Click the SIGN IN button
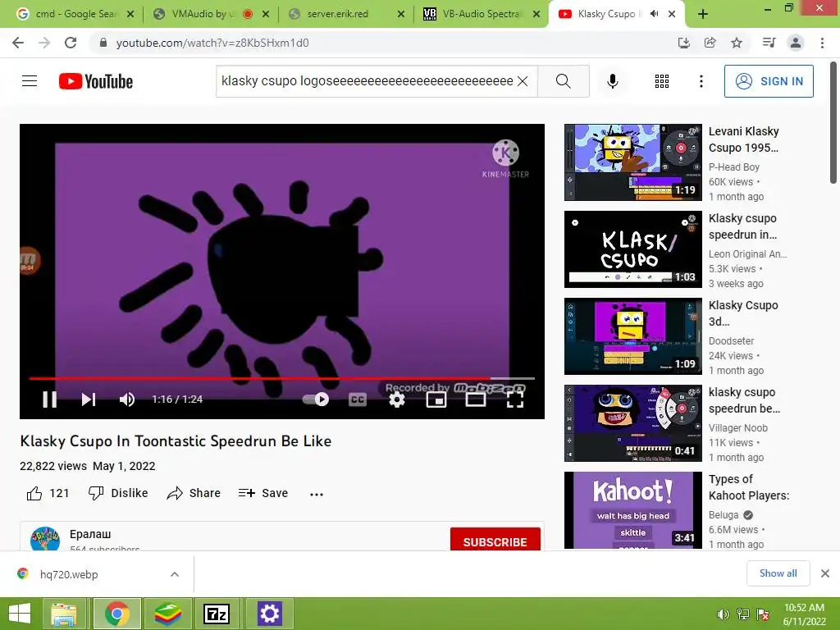This screenshot has width=840, height=630. [x=769, y=81]
